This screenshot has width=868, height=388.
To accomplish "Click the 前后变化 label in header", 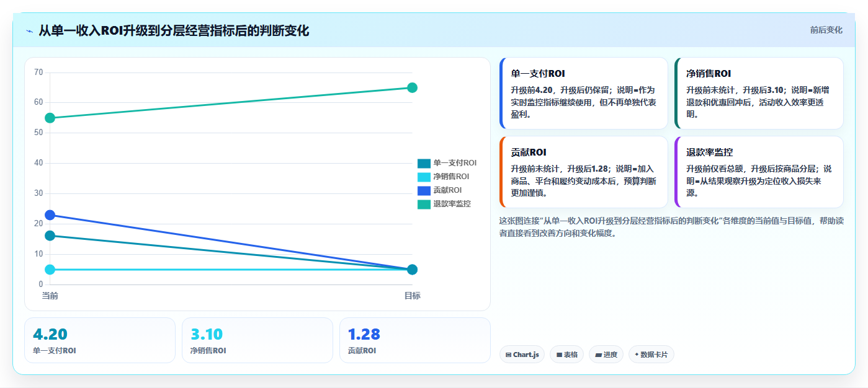I will 826,30.
